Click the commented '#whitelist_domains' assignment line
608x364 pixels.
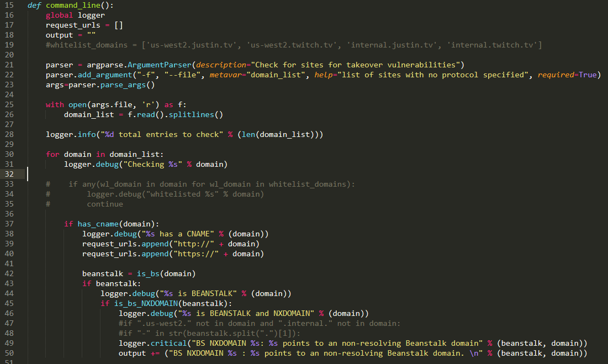(x=294, y=45)
